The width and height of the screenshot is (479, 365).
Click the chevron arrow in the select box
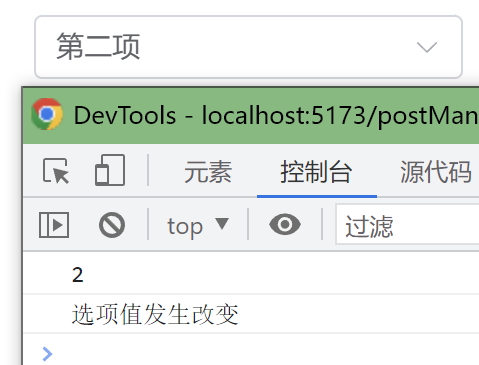(427, 47)
